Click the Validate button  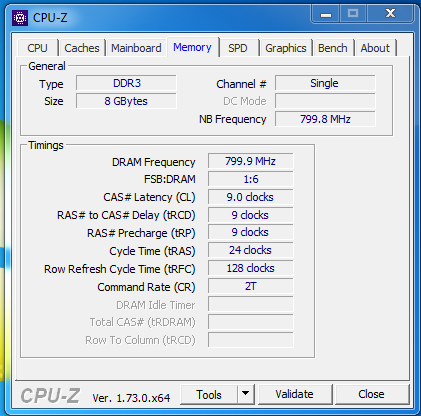tap(295, 394)
